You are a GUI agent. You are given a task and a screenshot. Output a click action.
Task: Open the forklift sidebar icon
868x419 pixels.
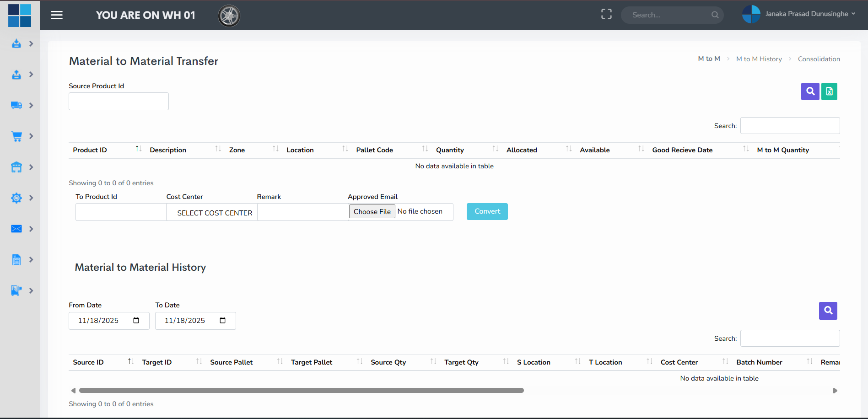click(x=16, y=290)
